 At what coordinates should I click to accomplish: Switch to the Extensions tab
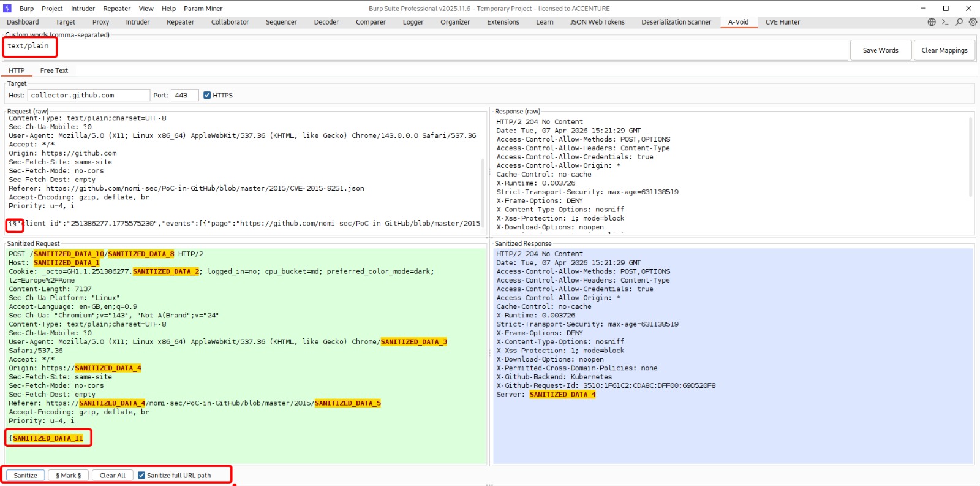pos(503,22)
